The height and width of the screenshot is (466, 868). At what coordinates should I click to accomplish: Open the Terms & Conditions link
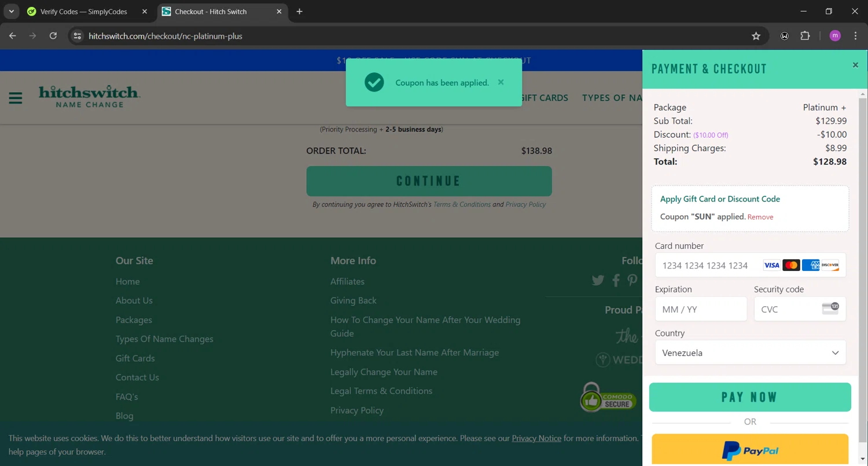(462, 204)
